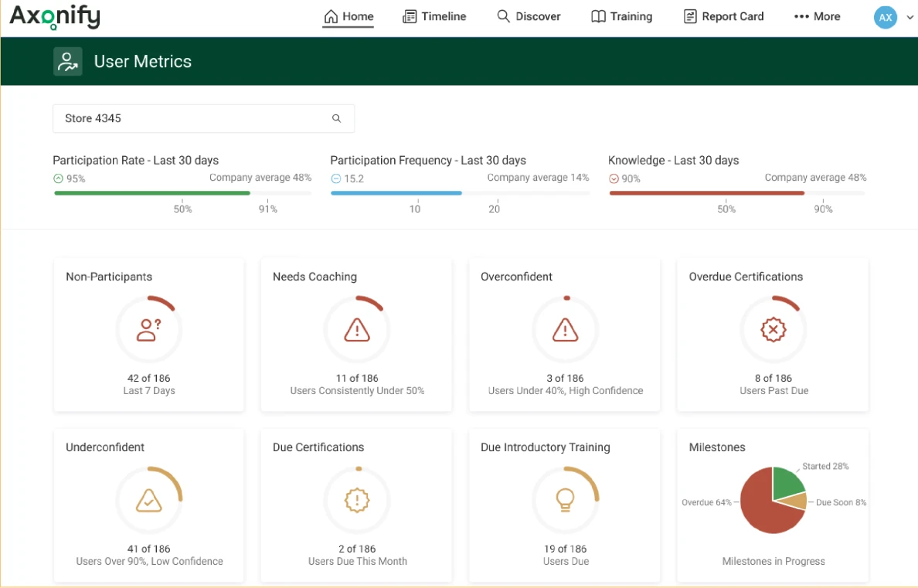Click the Needs Coaching warning triangle icon
This screenshot has width=918, height=588.
tap(357, 330)
